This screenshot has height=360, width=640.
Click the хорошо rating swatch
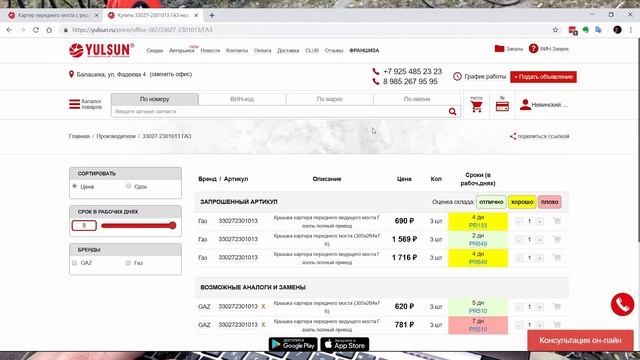point(522,202)
